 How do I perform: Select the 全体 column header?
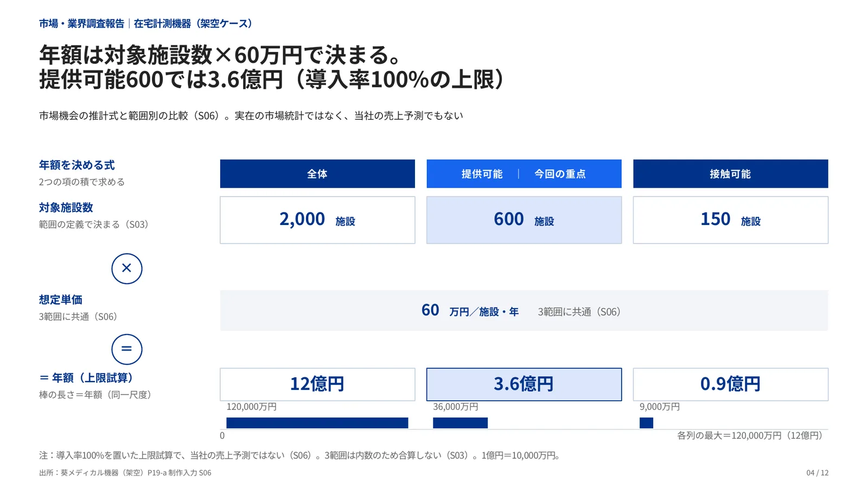click(317, 174)
